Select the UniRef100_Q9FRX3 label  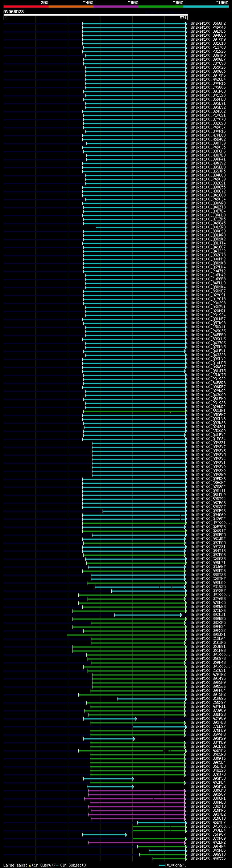[208, 479]
